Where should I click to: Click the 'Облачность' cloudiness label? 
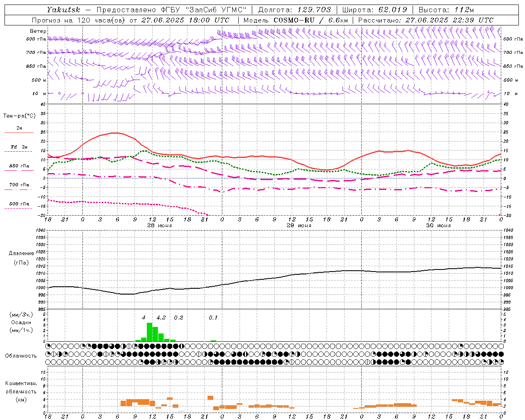click(21, 356)
